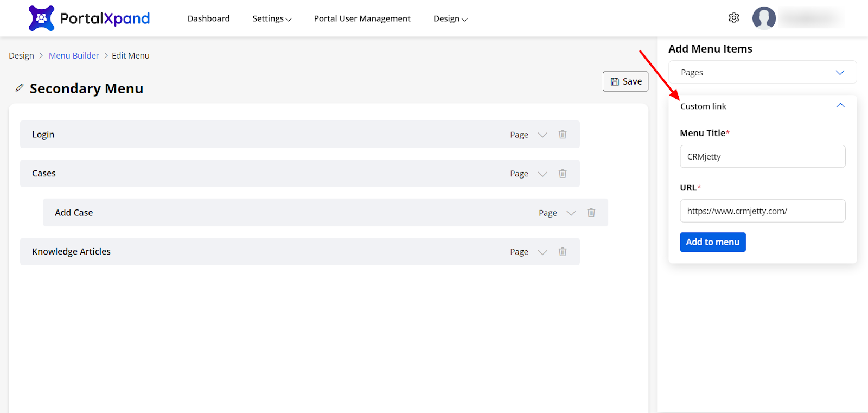Click the Menu Title input field
The width and height of the screenshot is (868, 413).
762,156
